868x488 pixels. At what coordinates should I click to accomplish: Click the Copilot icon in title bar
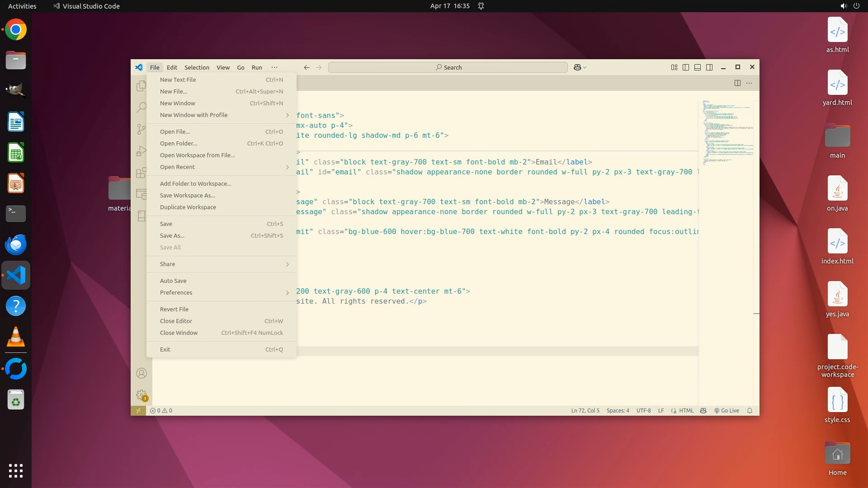point(577,67)
